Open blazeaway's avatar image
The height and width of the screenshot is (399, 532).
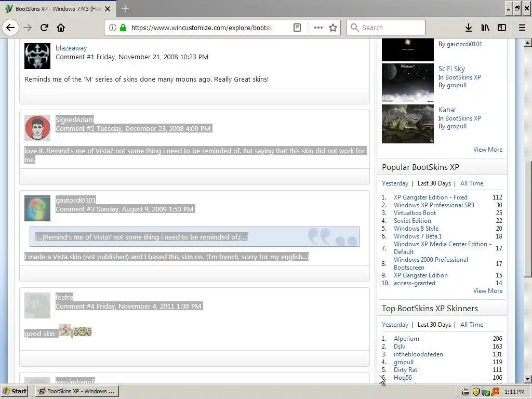click(37, 56)
